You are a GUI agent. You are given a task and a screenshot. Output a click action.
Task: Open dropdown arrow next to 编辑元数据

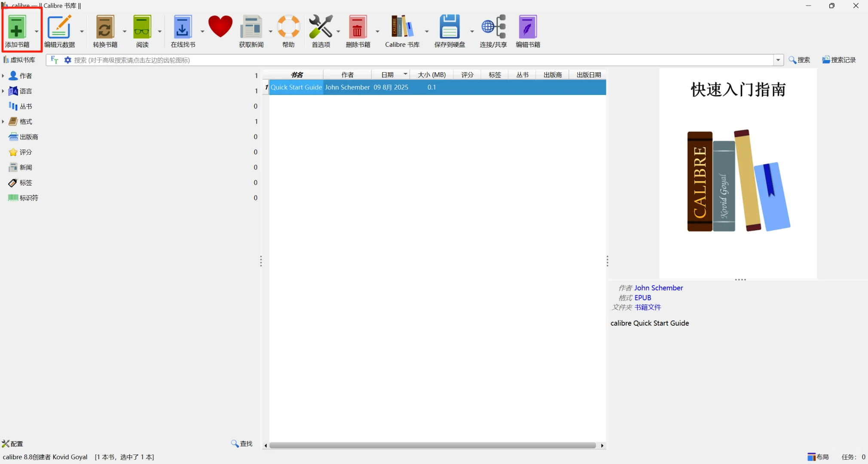[x=82, y=31]
